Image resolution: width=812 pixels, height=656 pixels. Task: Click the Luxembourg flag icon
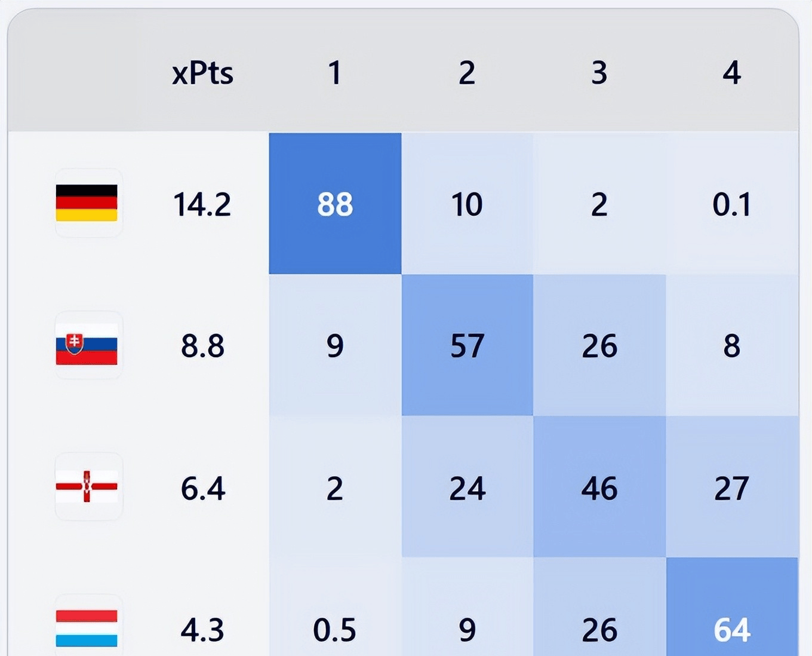87,627
